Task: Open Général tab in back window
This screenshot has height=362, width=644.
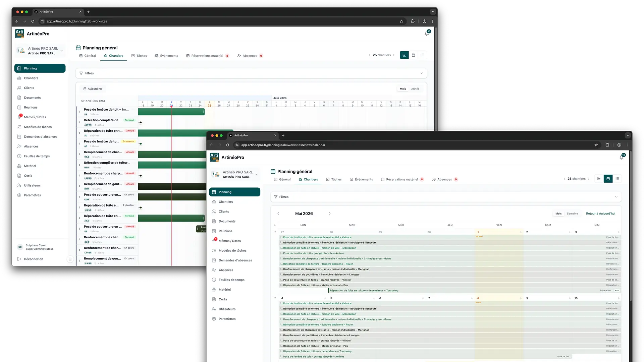Action: coord(88,56)
